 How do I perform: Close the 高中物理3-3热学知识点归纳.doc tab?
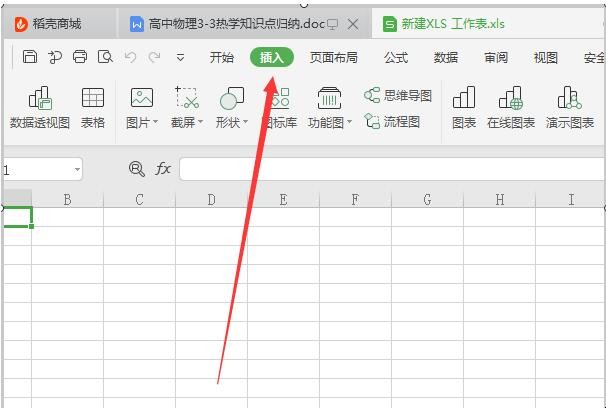pos(352,24)
